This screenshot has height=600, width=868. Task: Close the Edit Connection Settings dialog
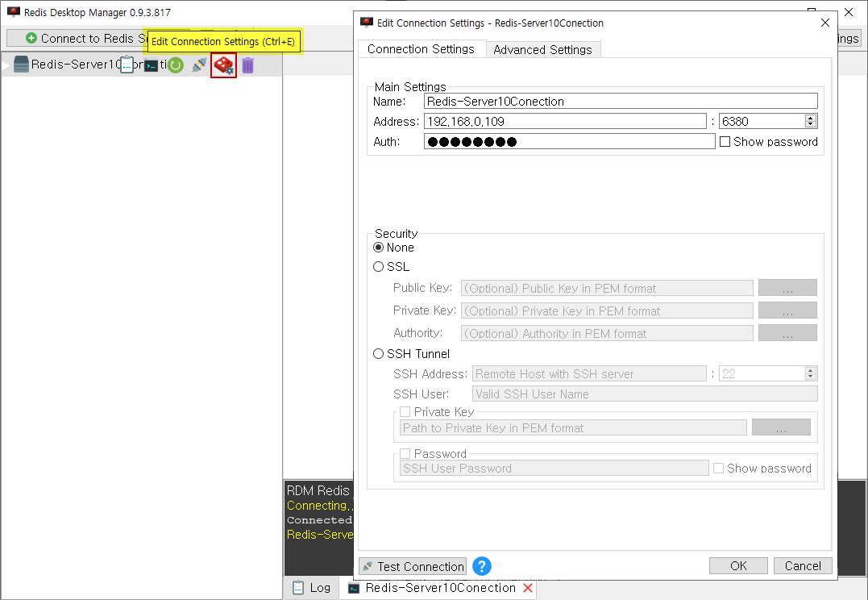(x=824, y=23)
